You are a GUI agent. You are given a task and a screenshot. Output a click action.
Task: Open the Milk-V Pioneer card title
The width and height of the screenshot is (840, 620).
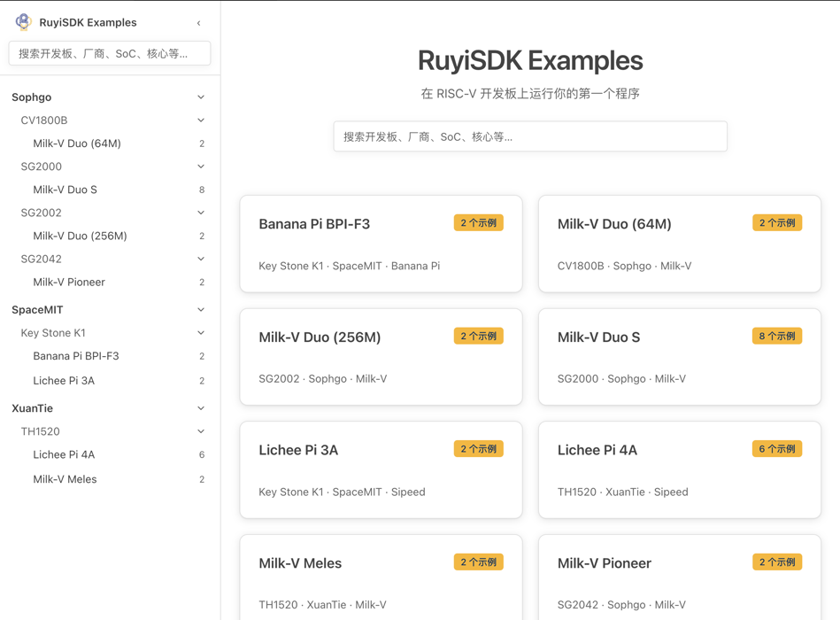point(605,563)
